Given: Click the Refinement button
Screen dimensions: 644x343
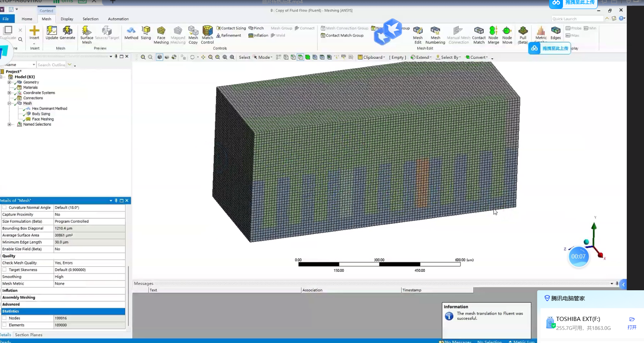Looking at the screenshot, I should coord(228,36).
